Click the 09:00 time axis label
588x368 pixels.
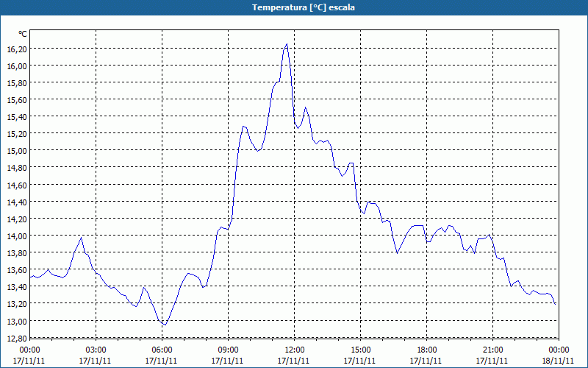coord(228,350)
